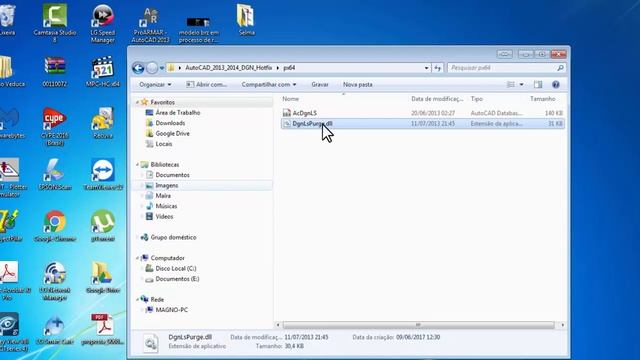Collapse the Computador tree node
The height and width of the screenshot is (360, 640).
coord(138,258)
